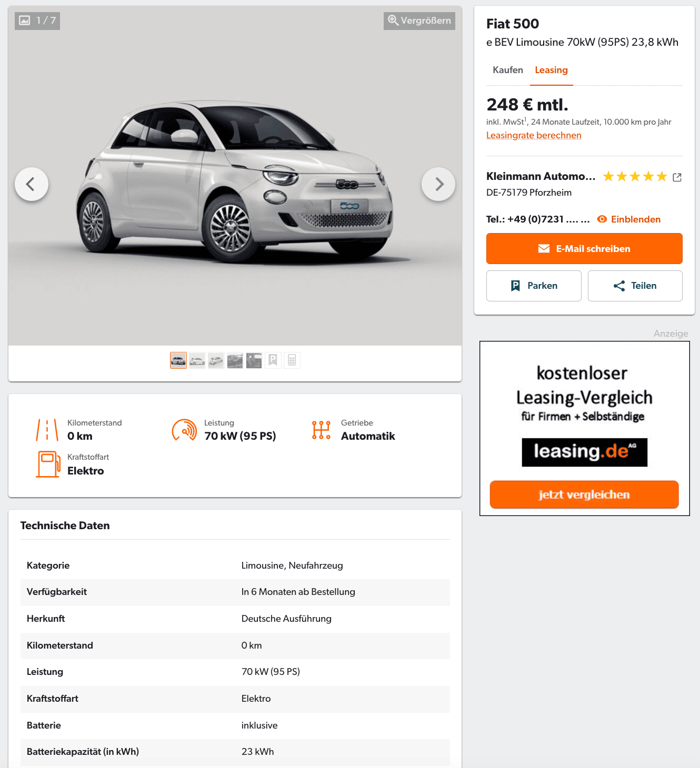Open the calculator thumbnail in gallery strip
Viewport: 700px width, 768px height.
[x=292, y=360]
